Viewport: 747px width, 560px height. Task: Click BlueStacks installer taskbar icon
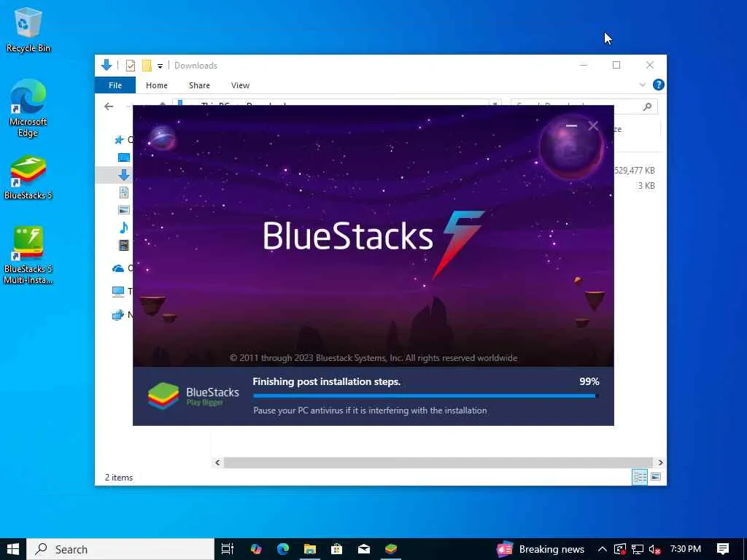click(391, 549)
